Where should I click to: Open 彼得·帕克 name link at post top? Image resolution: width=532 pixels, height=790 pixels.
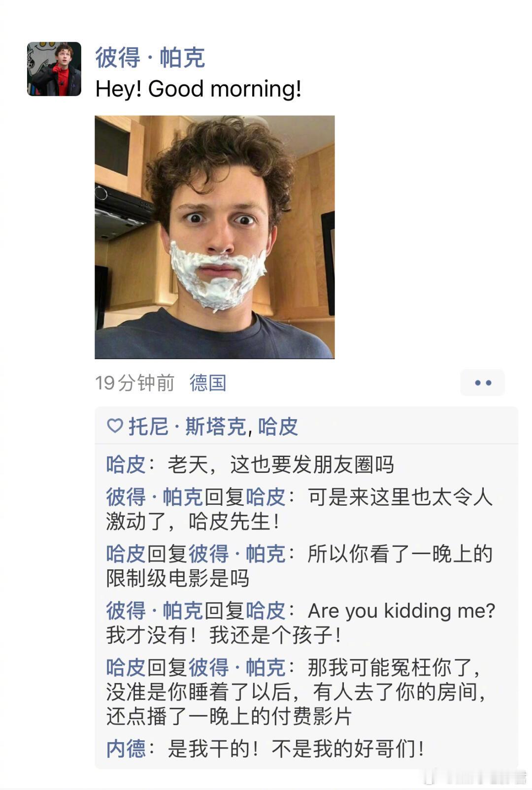pyautogui.click(x=150, y=57)
